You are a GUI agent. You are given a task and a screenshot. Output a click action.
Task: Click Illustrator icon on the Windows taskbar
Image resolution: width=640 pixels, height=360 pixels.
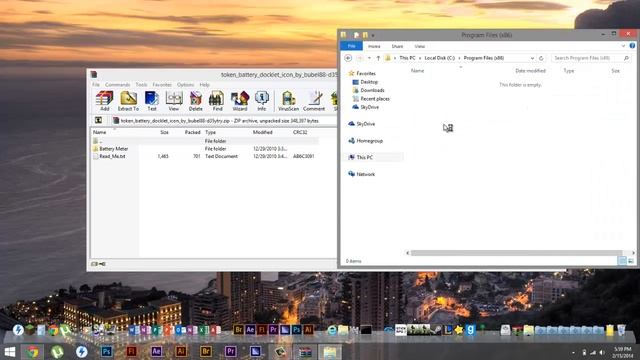181,351
